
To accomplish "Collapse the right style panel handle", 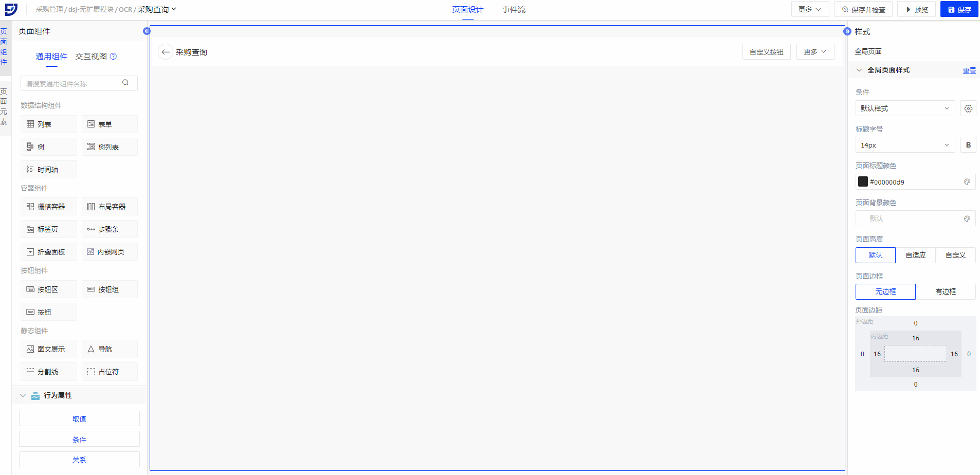I will pos(847,31).
